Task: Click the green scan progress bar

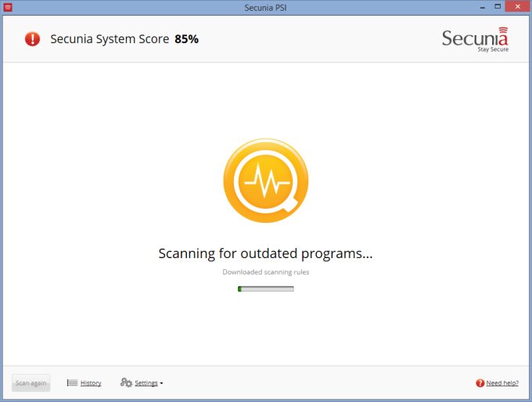Action: [266, 289]
